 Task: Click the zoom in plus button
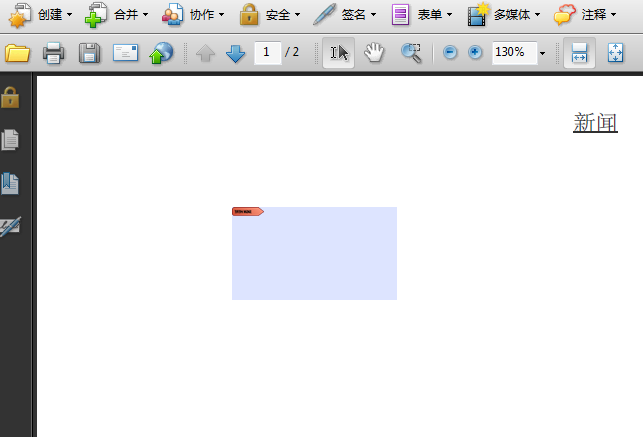(475, 52)
